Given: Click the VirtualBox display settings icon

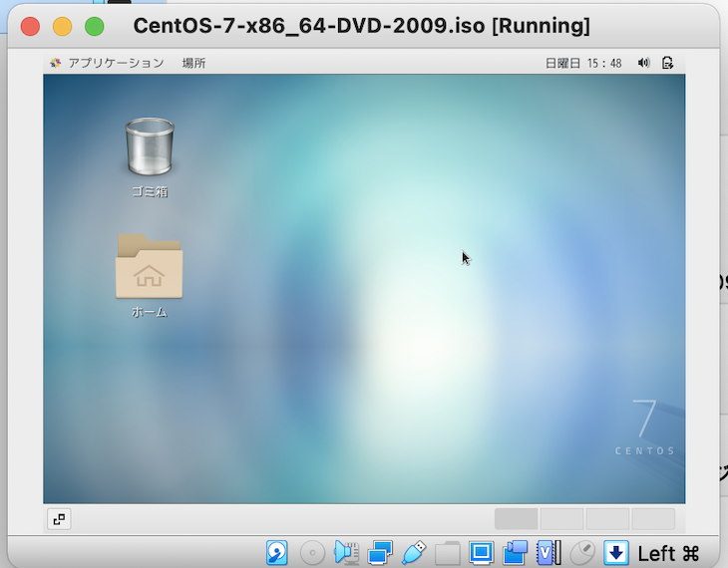Looking at the screenshot, I should (481, 553).
